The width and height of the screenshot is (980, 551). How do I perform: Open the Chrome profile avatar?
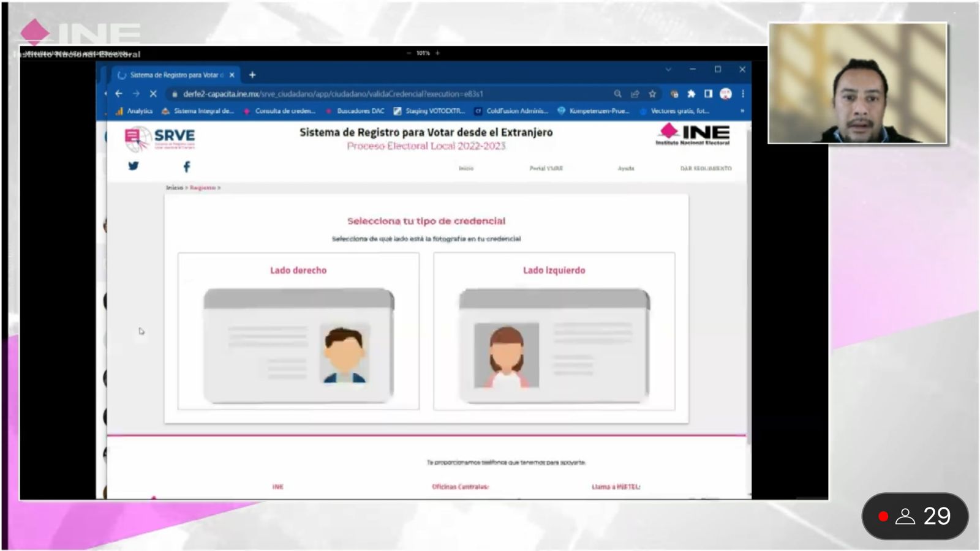726,94
